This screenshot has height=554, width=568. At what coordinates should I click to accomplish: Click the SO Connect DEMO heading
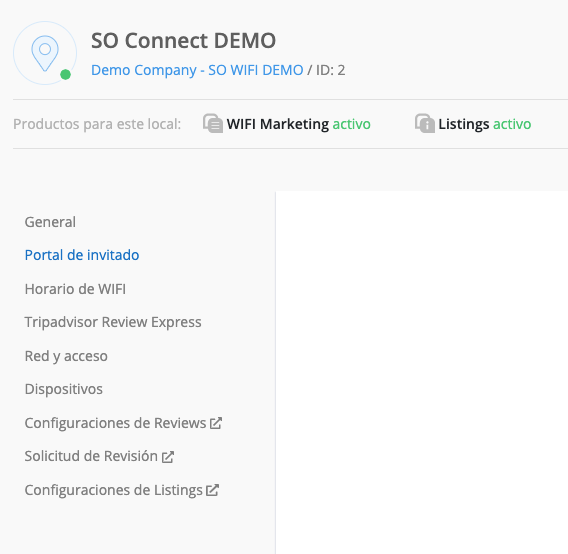click(183, 40)
